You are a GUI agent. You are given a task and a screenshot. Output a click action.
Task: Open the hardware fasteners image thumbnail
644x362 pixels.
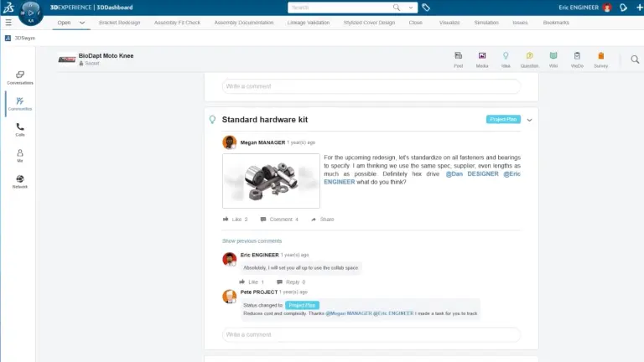(271, 181)
